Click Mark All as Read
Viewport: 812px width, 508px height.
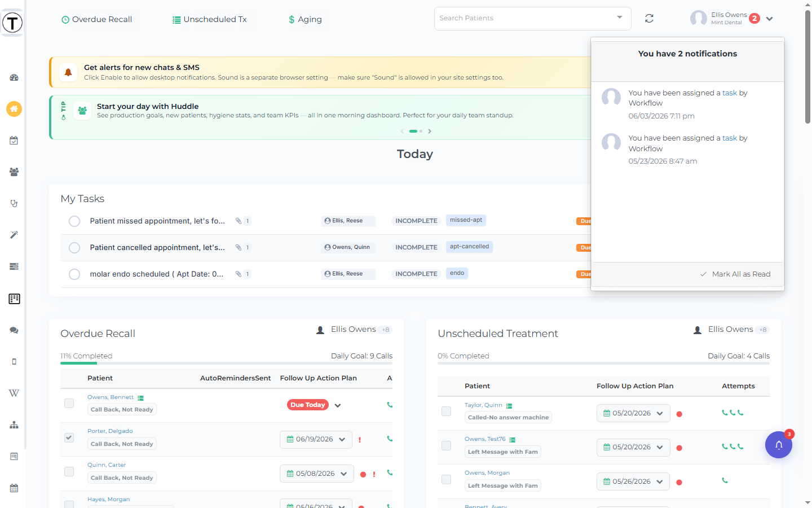pyautogui.click(x=735, y=274)
